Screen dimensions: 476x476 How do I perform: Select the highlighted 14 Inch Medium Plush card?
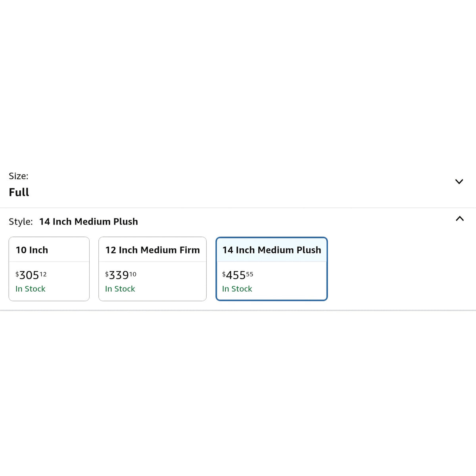pos(272,269)
